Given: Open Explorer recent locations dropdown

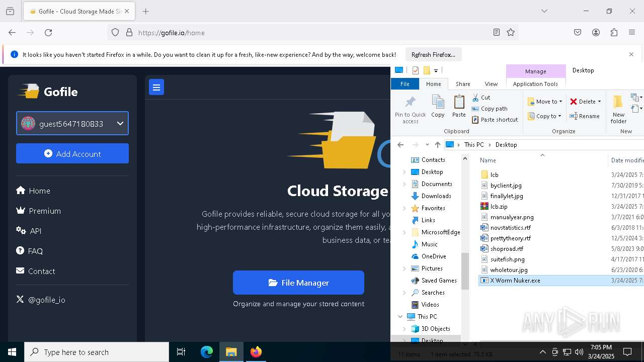Looking at the screenshot, I should (427, 145).
